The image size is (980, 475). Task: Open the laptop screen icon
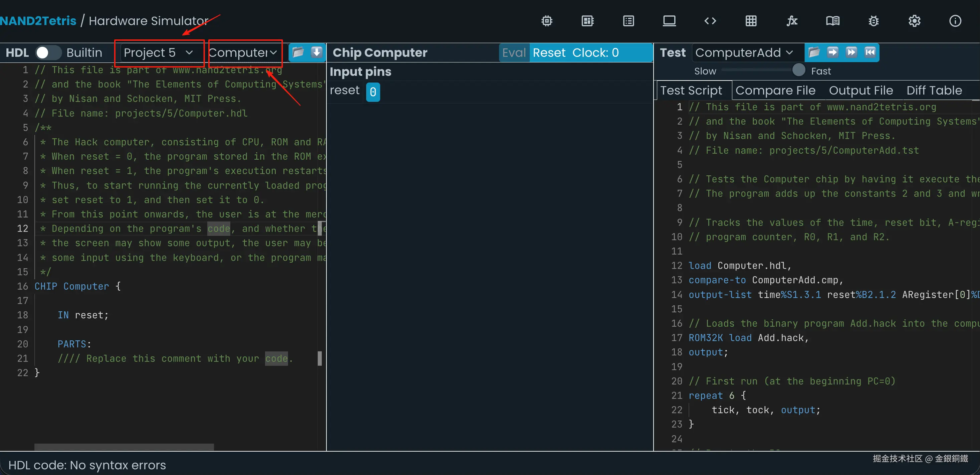(669, 21)
